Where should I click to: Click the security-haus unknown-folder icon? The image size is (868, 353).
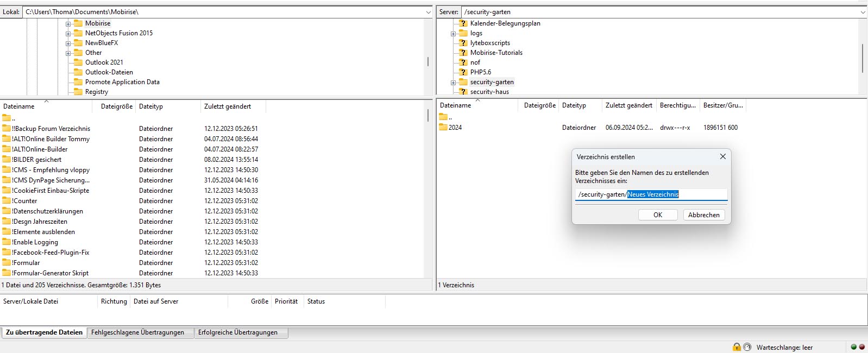point(463,92)
